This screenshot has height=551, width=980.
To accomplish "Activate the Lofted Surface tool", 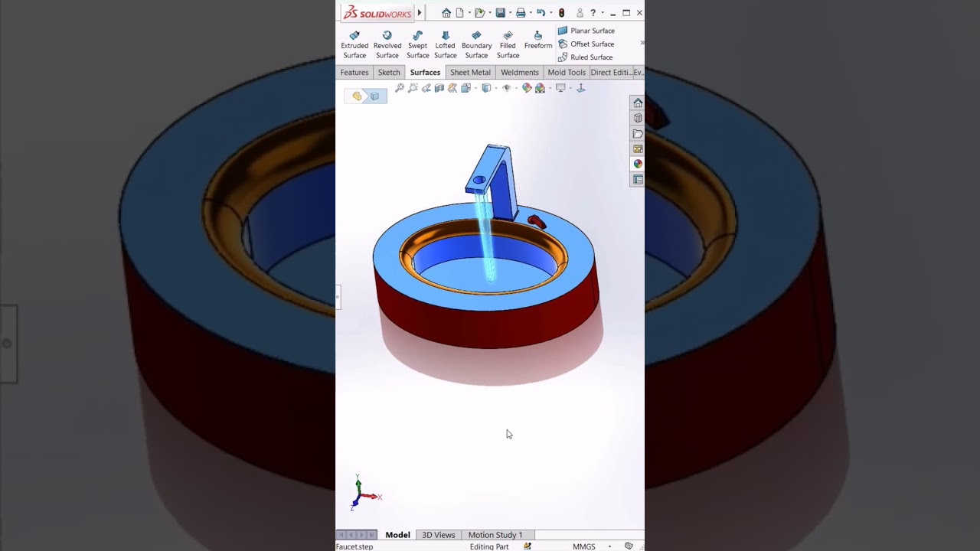I will [446, 44].
